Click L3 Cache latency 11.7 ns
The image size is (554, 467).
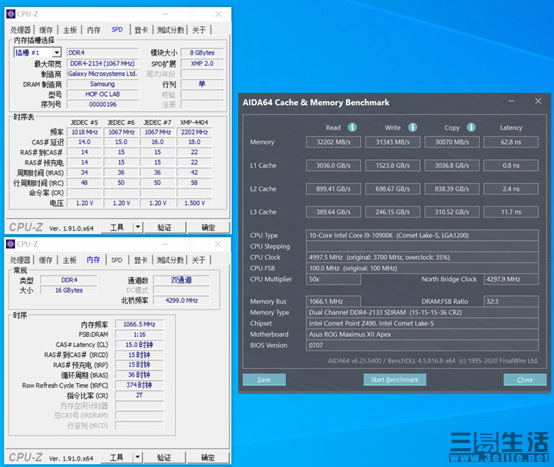pos(511,212)
